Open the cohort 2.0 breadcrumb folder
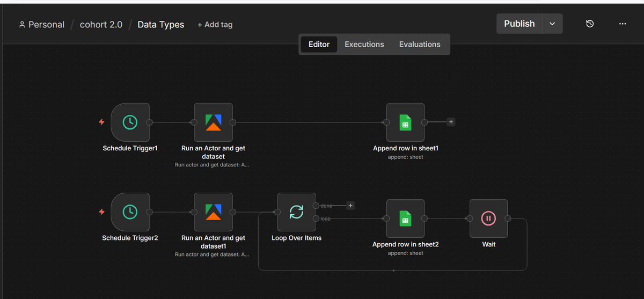 coord(101,25)
